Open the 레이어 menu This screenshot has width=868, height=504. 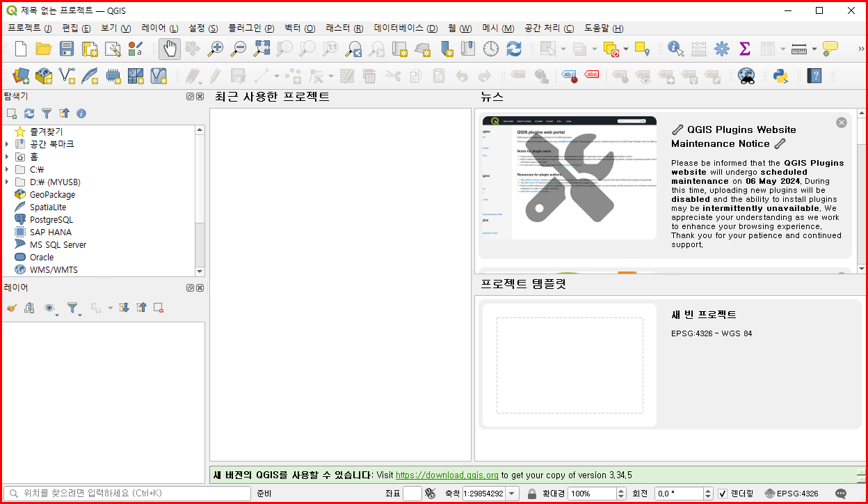tap(160, 29)
